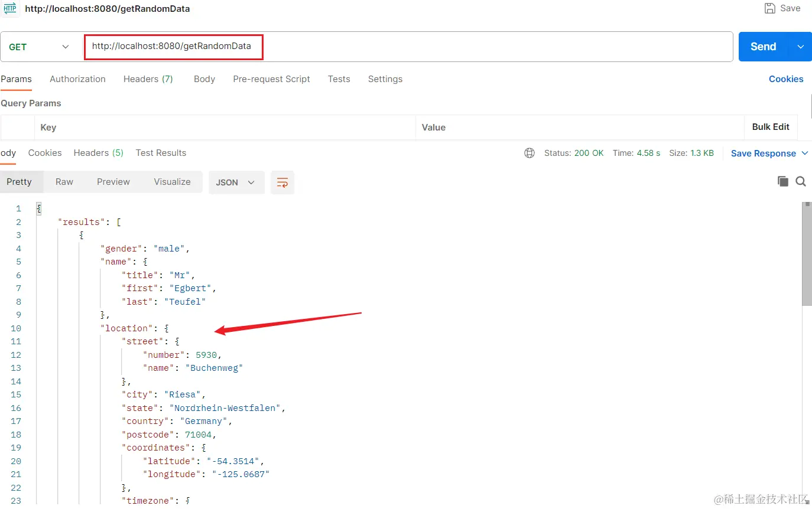Open the Send button dropdown arrow
This screenshot has height=509, width=812.
(x=801, y=47)
